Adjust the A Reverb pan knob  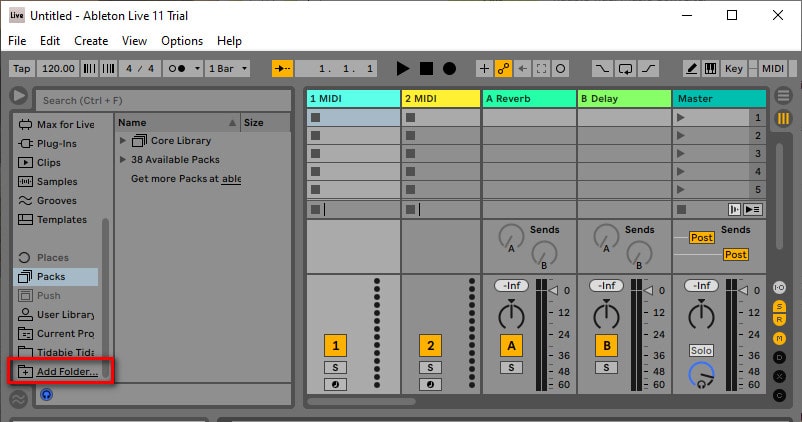coord(511,315)
